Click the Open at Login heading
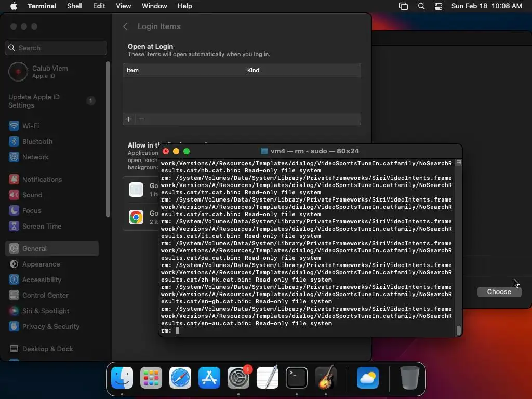 click(150, 46)
